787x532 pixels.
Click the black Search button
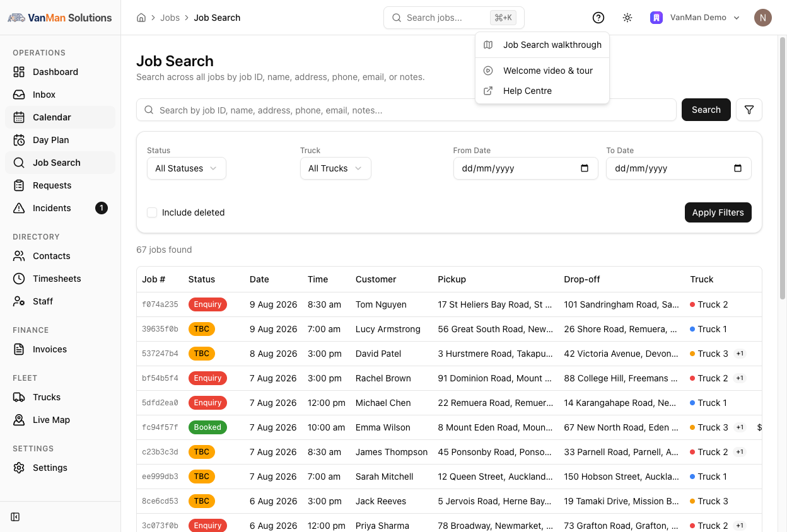706,110
